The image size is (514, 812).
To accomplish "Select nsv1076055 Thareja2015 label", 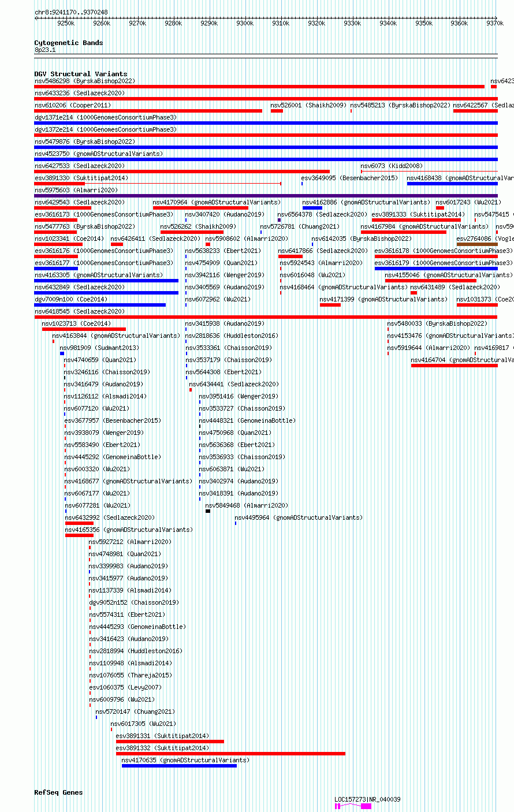I will [x=130, y=675].
